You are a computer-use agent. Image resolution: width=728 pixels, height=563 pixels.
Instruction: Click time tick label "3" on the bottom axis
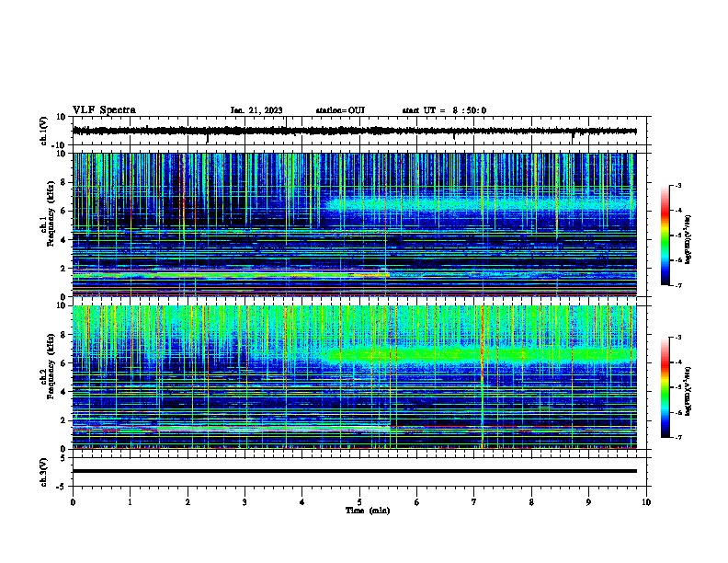pyautogui.click(x=245, y=502)
